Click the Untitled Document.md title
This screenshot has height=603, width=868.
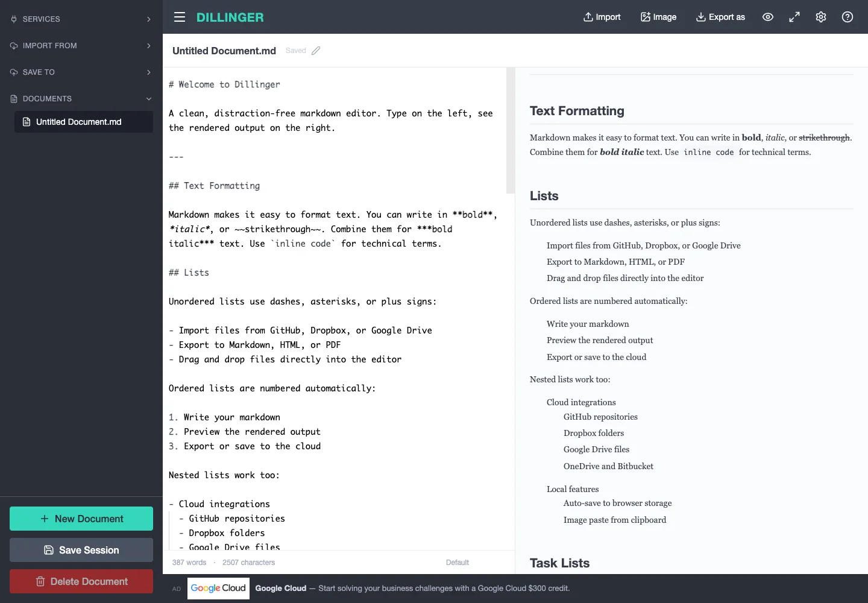point(224,51)
